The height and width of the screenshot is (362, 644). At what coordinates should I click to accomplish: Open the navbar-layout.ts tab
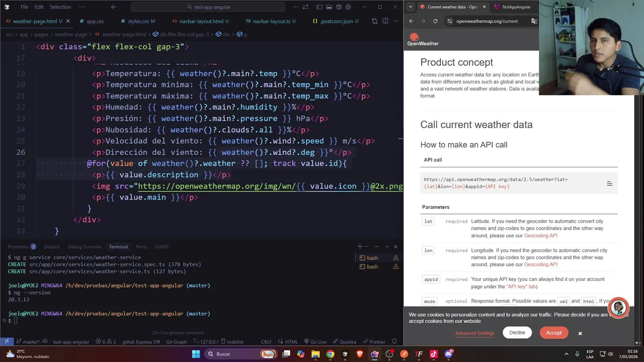point(271,21)
